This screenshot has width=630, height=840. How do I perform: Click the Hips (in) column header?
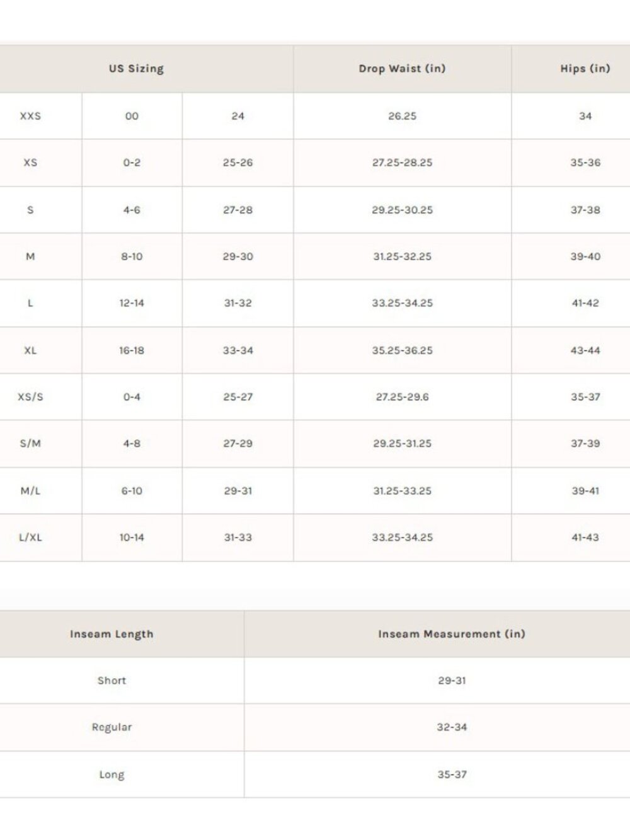pyautogui.click(x=585, y=69)
